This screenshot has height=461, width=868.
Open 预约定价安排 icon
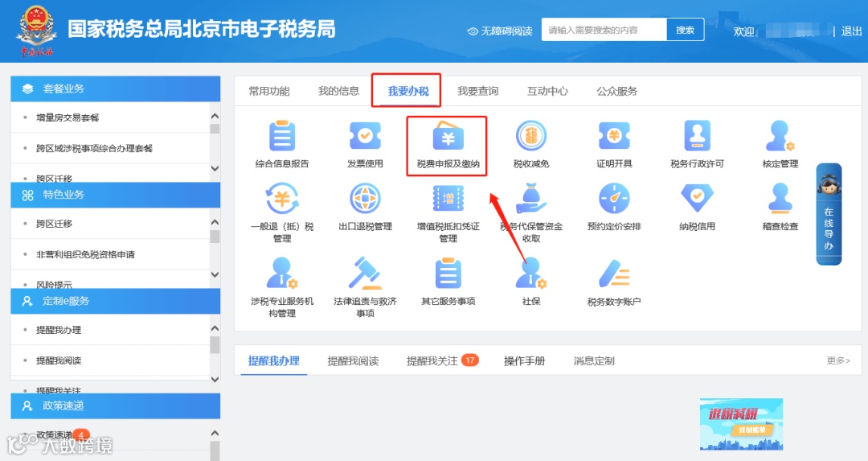pos(614,199)
